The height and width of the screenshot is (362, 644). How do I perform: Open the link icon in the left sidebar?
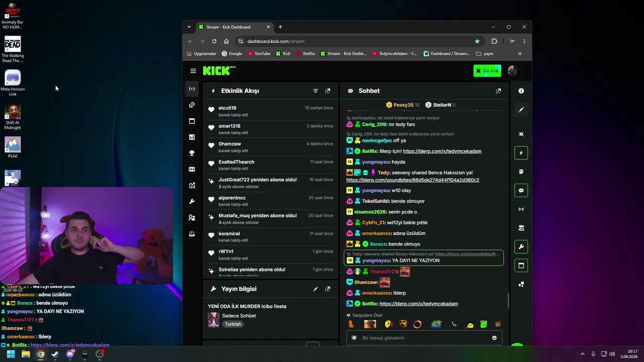(192, 105)
